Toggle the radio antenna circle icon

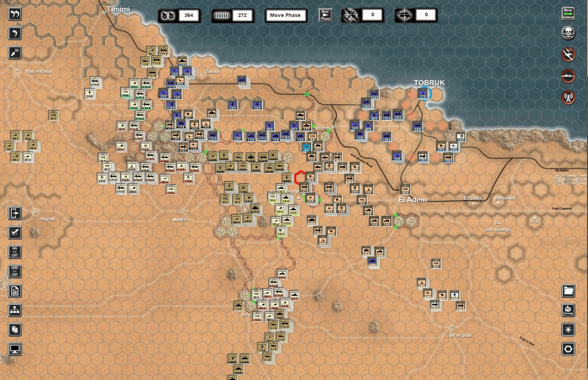pyautogui.click(x=568, y=97)
